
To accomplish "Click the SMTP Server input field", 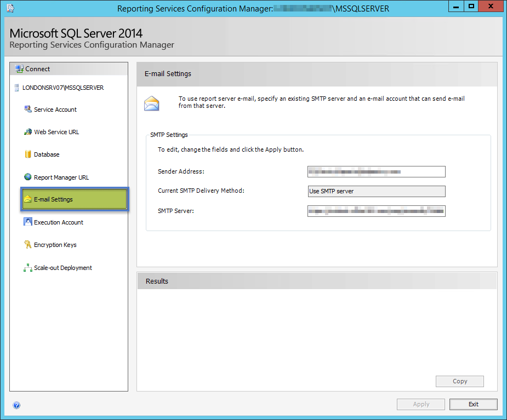I will pos(377,211).
